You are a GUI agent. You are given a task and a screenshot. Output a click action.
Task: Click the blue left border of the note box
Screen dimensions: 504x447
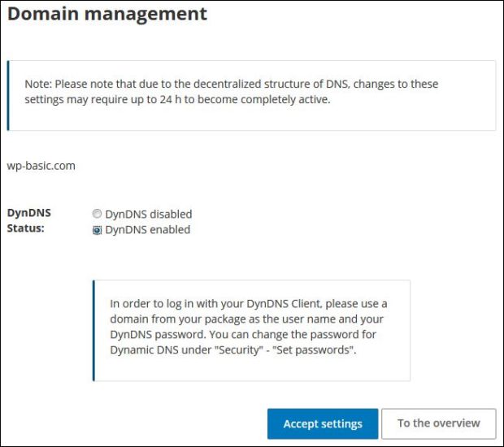[x=8, y=95]
